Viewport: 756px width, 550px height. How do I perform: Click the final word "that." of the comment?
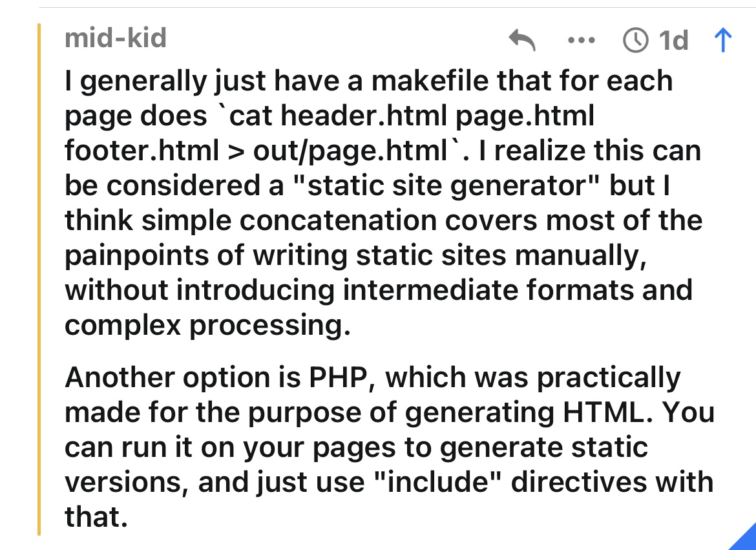[96, 516]
